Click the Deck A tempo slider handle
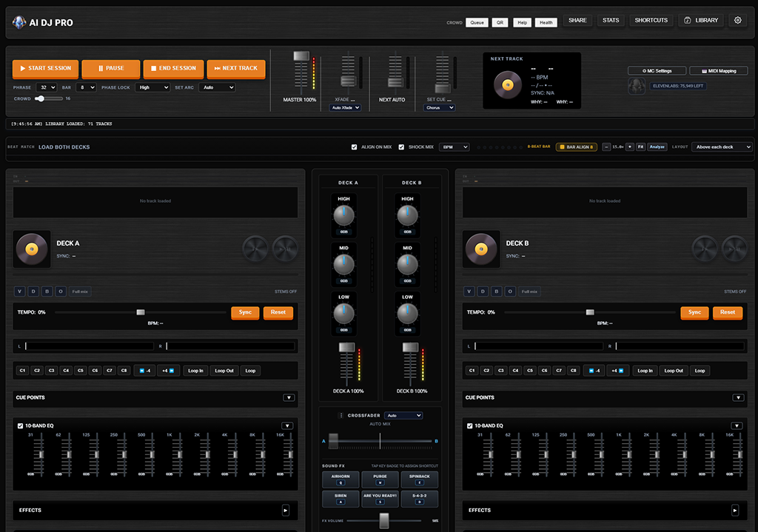Image resolution: width=758 pixels, height=532 pixels. click(141, 312)
